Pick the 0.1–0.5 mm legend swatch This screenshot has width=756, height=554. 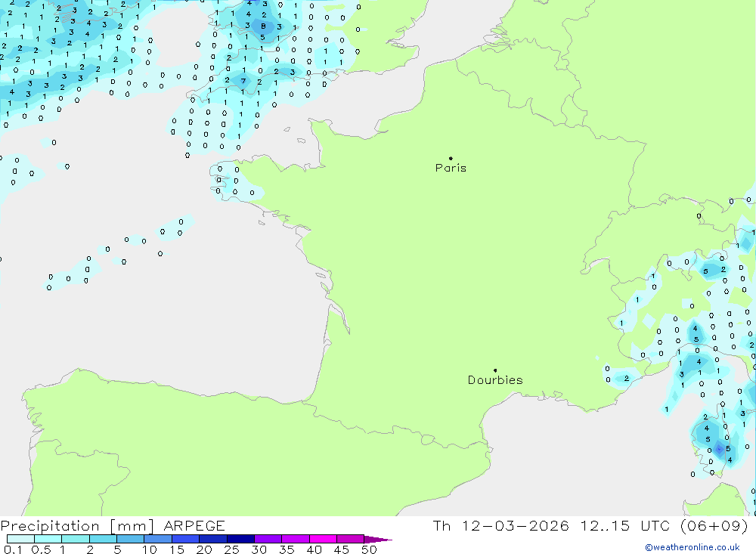(x=20, y=539)
